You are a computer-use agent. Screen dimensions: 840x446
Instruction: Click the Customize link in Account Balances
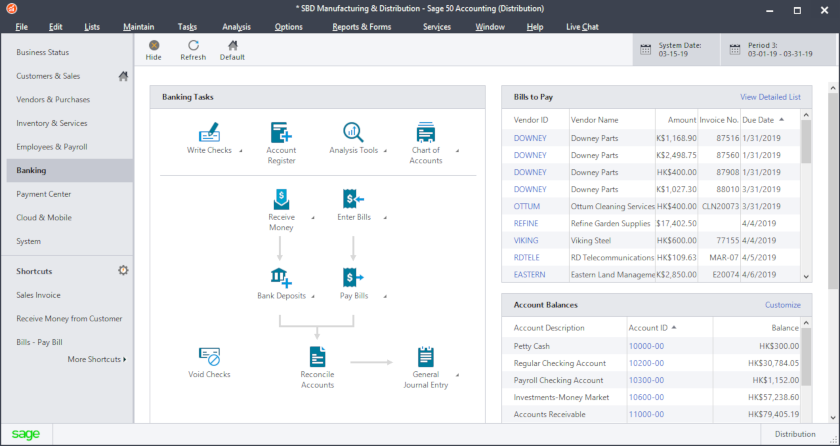(782, 305)
